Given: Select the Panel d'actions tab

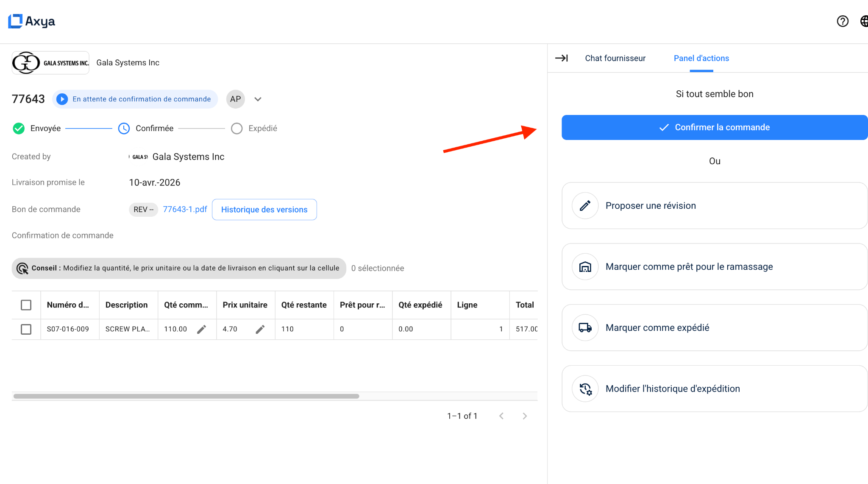Looking at the screenshot, I should coord(701,58).
